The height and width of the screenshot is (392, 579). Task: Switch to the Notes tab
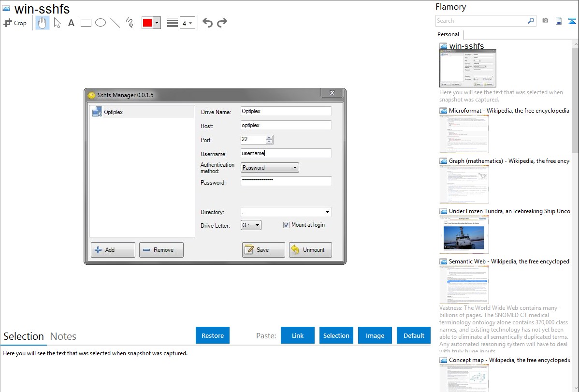tap(63, 336)
